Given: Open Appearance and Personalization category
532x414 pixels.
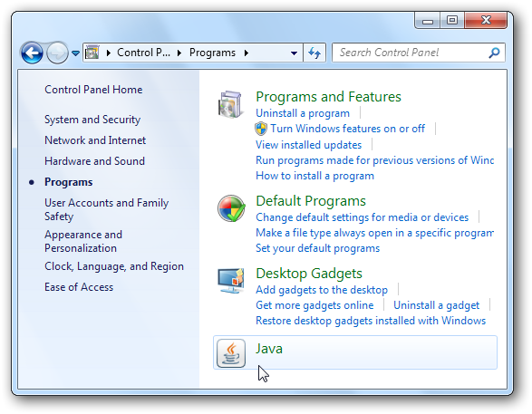Looking at the screenshot, I should pos(83,241).
